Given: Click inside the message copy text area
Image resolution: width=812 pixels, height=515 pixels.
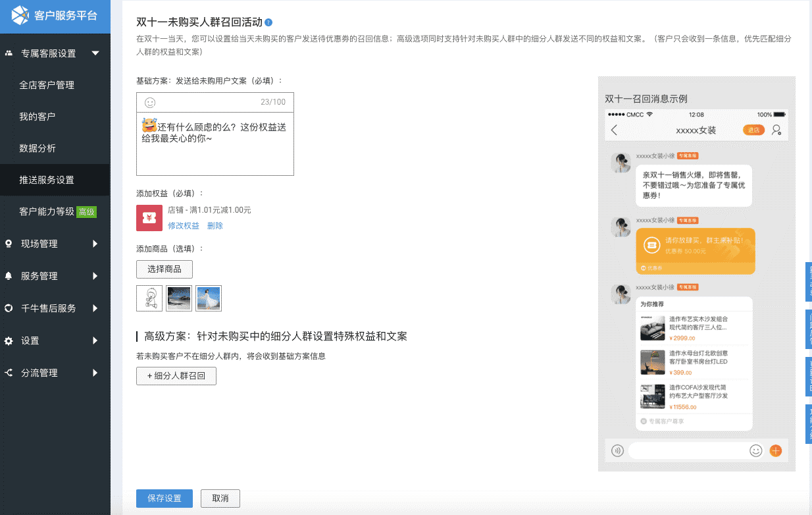Looking at the screenshot, I should [215, 151].
